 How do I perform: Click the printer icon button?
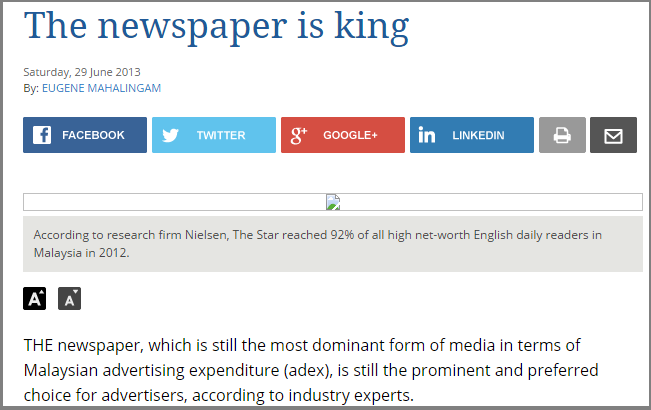562,135
